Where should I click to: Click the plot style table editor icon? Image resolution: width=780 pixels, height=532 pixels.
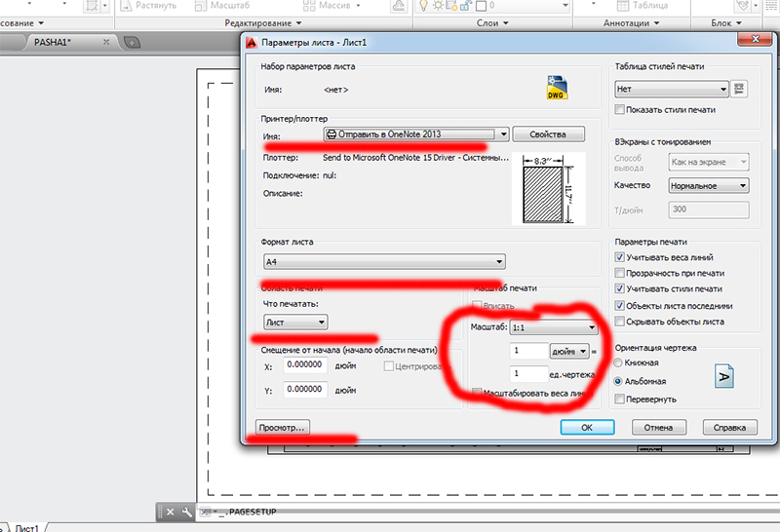pyautogui.click(x=739, y=89)
